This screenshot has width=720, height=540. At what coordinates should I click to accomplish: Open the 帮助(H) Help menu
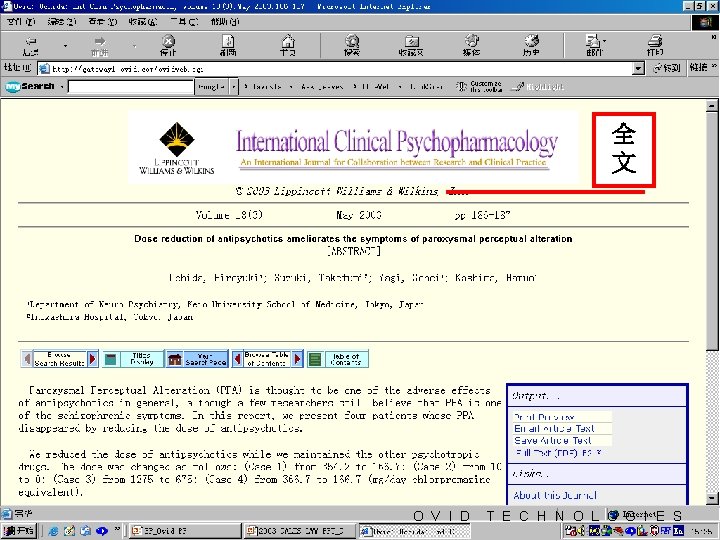point(225,22)
